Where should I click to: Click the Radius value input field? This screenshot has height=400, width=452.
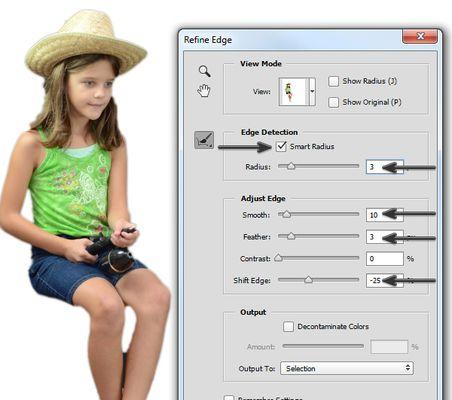[x=385, y=167]
